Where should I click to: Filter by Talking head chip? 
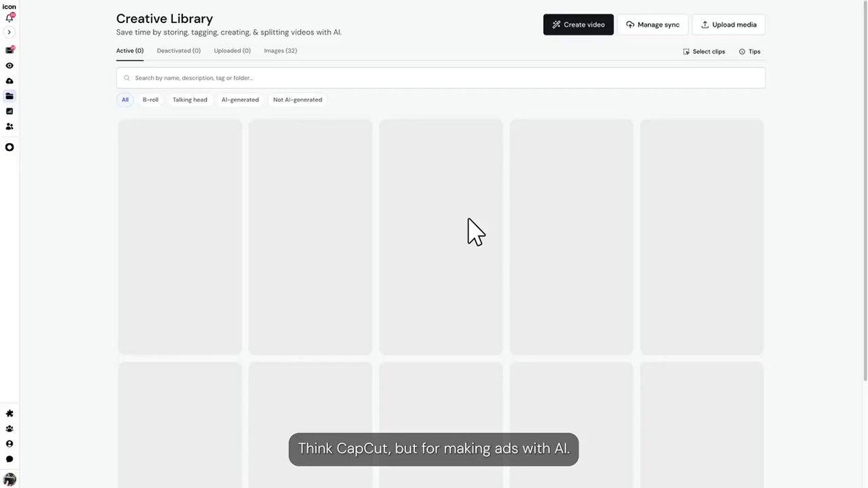click(190, 100)
